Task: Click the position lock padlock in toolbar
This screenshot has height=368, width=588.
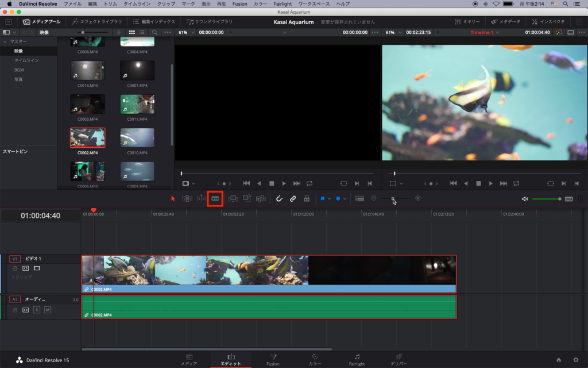Action: click(x=307, y=198)
